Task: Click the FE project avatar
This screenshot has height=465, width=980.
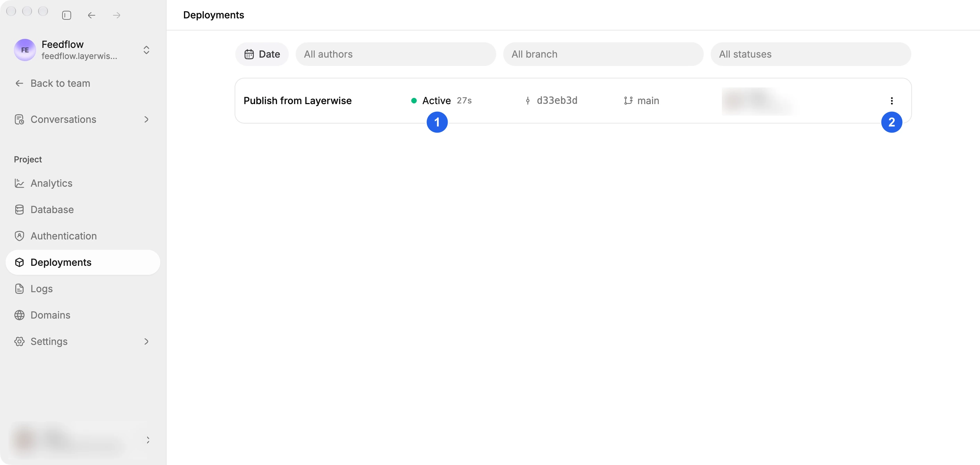Action: (25, 50)
